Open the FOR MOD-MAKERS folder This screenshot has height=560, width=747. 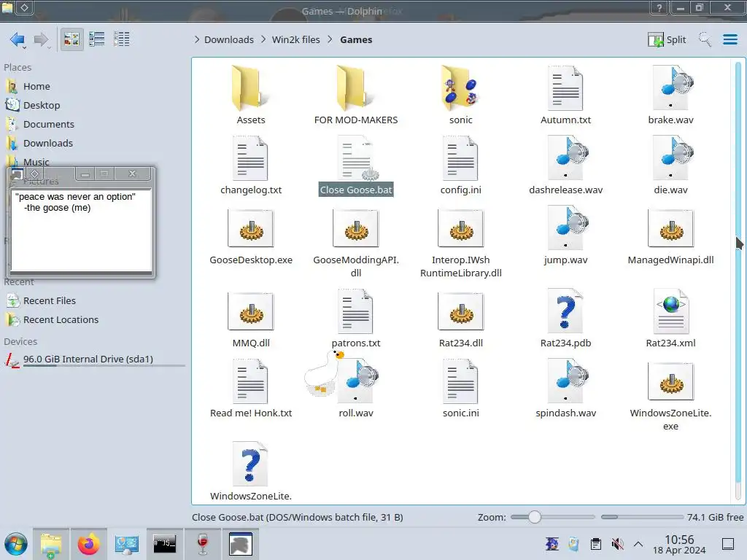[x=356, y=96]
